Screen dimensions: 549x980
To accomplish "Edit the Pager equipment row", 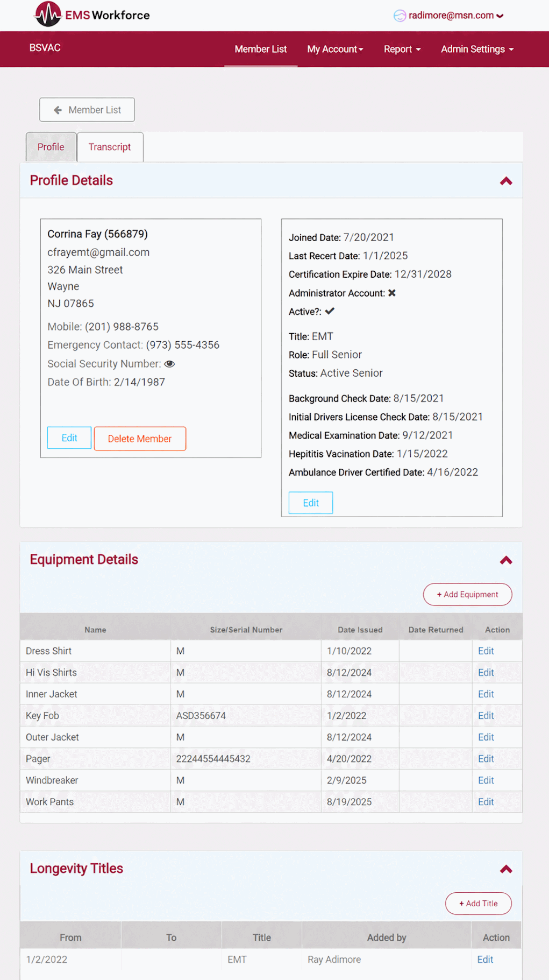I will click(486, 758).
